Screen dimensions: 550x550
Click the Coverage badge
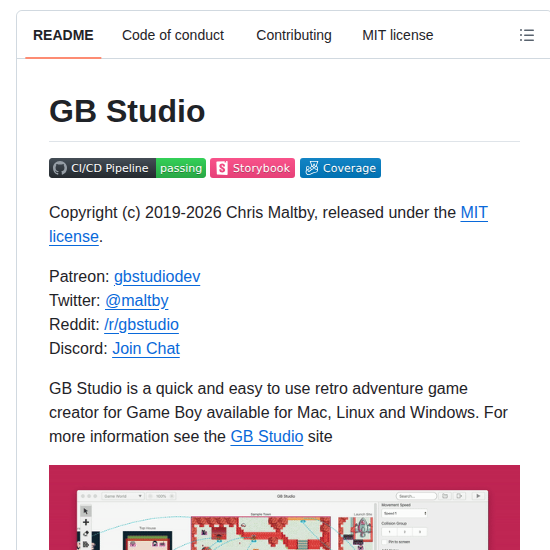click(340, 168)
